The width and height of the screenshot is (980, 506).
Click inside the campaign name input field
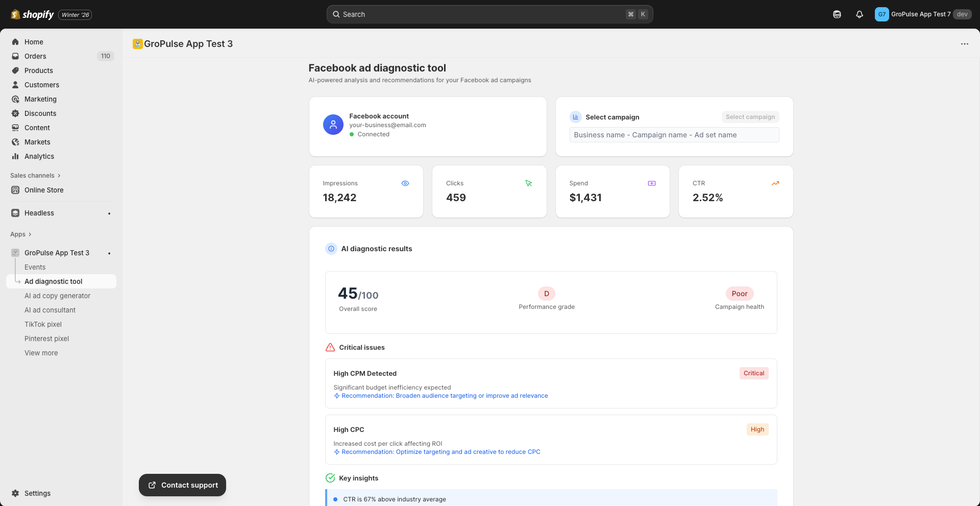(x=674, y=135)
